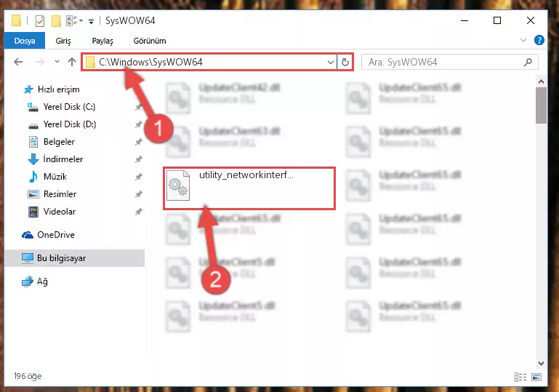Click pin icon next to İndirmeler

coord(138,159)
